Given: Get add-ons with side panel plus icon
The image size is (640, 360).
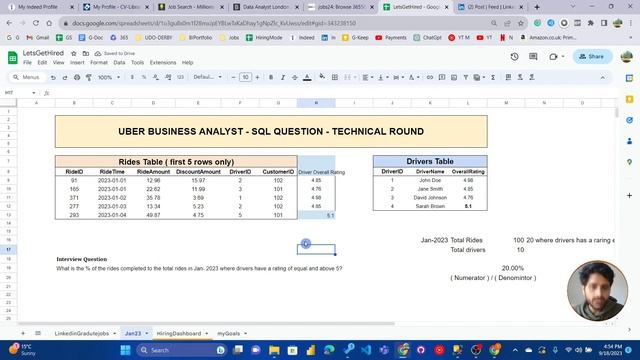Looking at the screenshot, I should point(629,196).
